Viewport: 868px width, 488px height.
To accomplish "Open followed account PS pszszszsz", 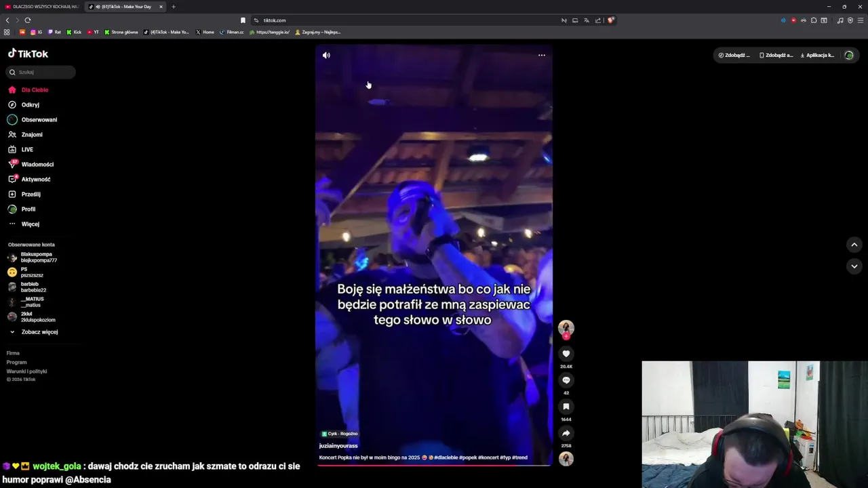I will 26,272.
